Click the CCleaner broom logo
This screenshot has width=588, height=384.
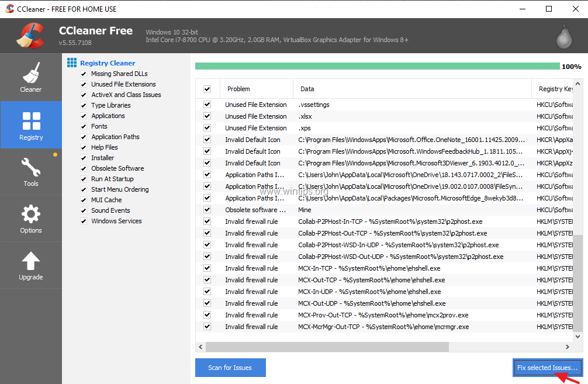coord(30,36)
